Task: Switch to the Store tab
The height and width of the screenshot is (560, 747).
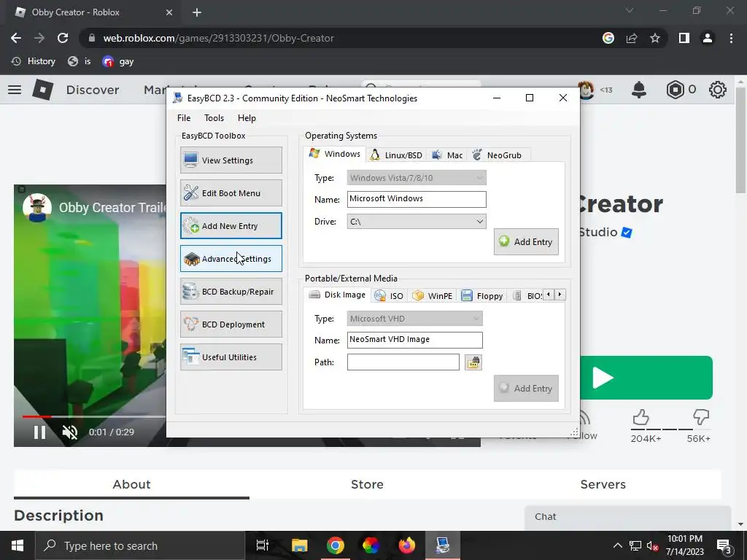Action: pyautogui.click(x=367, y=484)
